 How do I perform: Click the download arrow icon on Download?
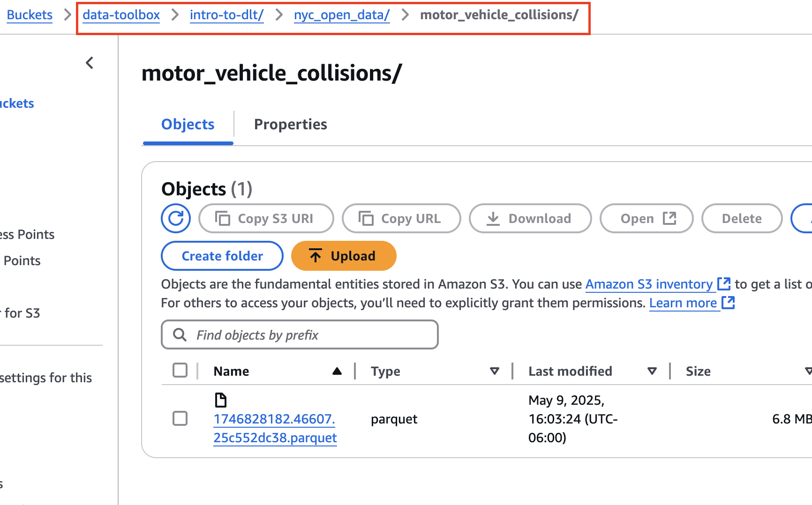(x=493, y=218)
